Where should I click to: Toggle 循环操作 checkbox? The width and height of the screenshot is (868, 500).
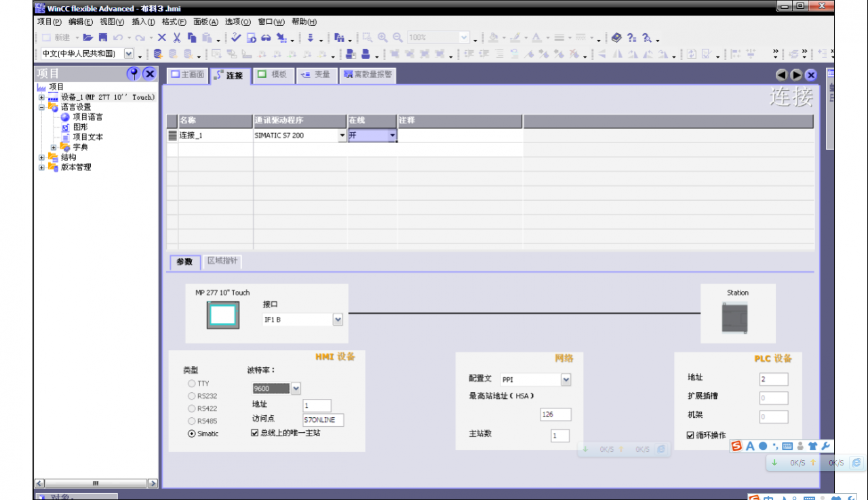pyautogui.click(x=690, y=435)
